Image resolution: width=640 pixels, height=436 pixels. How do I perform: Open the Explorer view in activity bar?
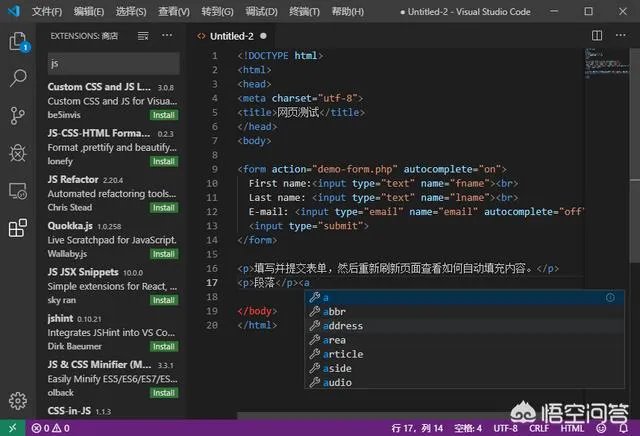click(x=18, y=42)
